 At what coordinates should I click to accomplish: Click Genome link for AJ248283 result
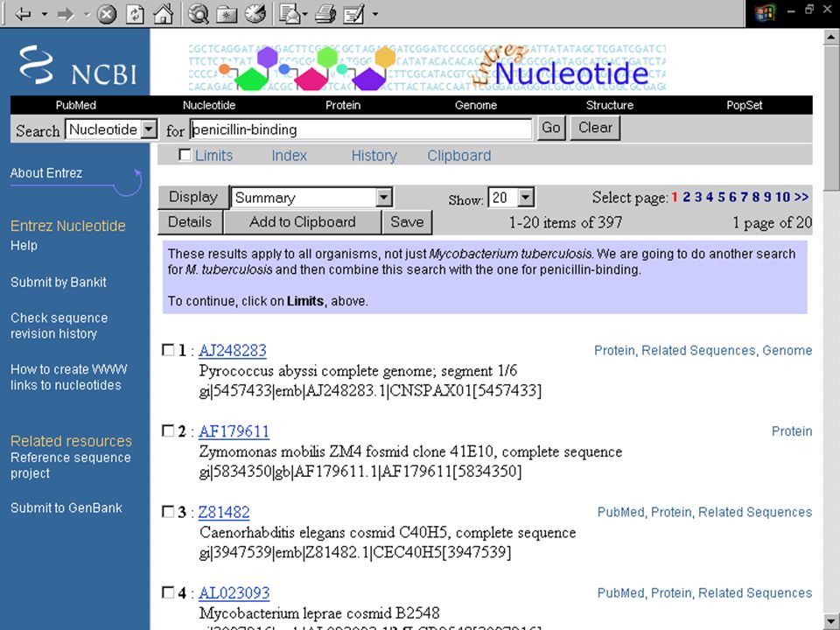pyautogui.click(x=787, y=350)
